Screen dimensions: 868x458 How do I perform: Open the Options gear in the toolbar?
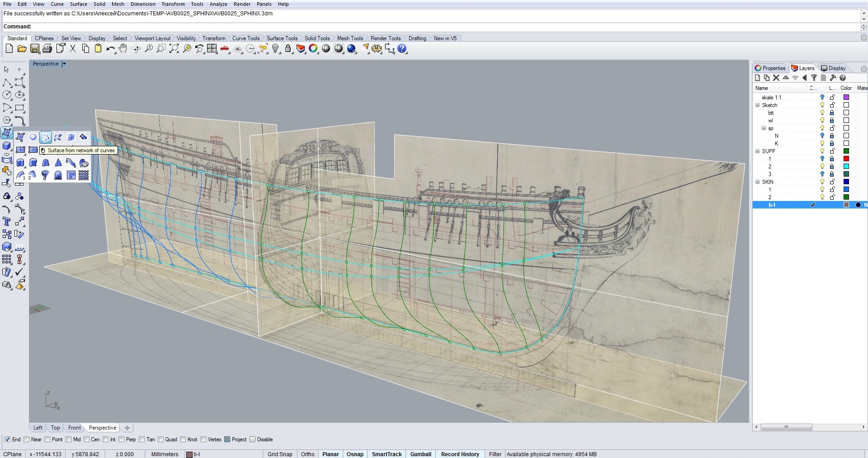pos(376,49)
